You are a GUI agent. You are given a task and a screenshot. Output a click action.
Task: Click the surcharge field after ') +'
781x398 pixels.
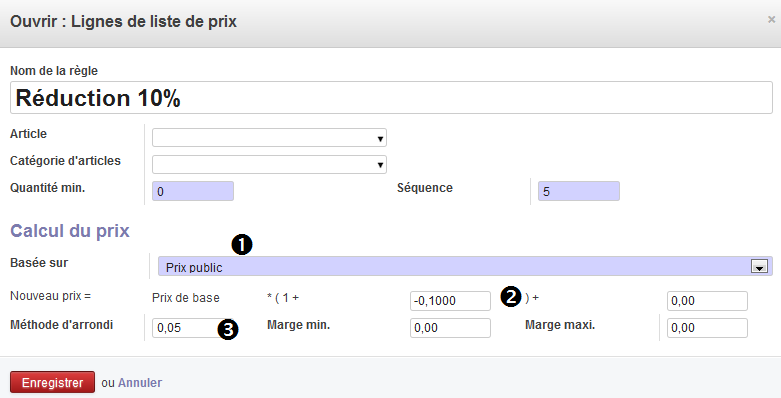point(707,301)
